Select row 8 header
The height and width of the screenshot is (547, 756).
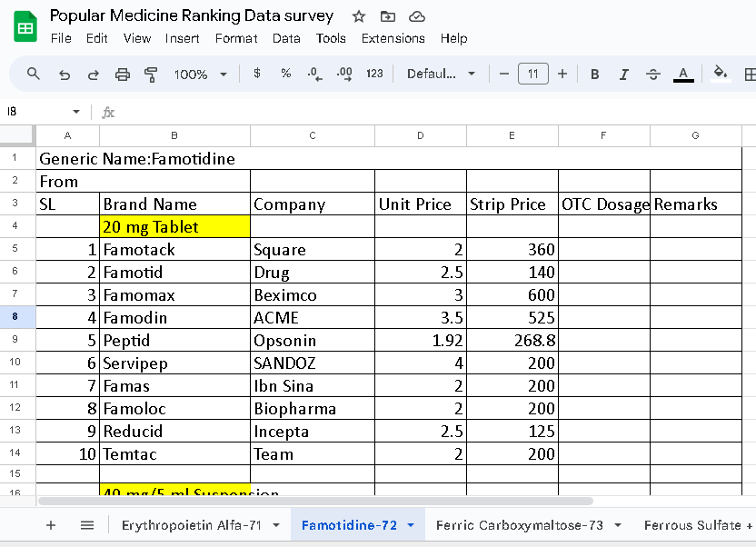18,317
